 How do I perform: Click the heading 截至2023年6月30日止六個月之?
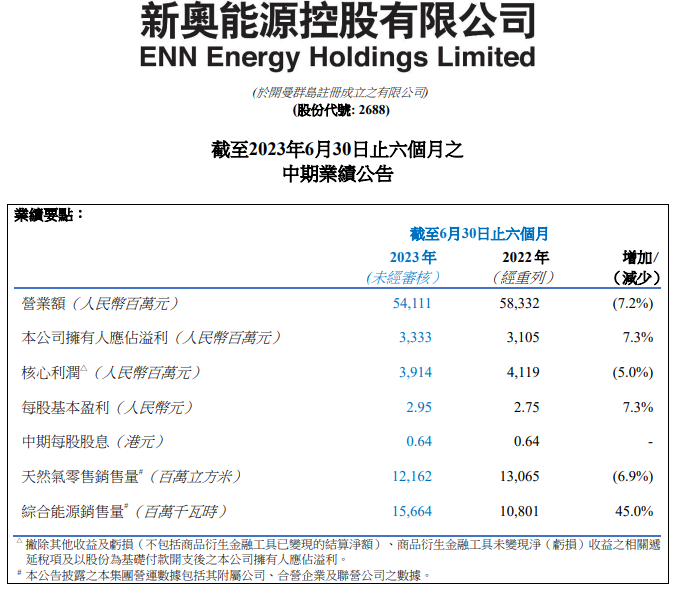coord(337,150)
